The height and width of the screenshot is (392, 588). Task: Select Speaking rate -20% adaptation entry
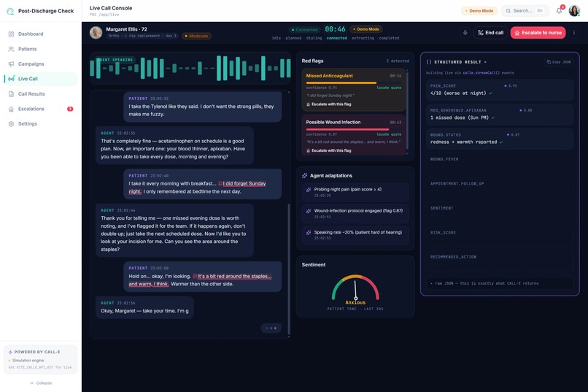point(355,235)
